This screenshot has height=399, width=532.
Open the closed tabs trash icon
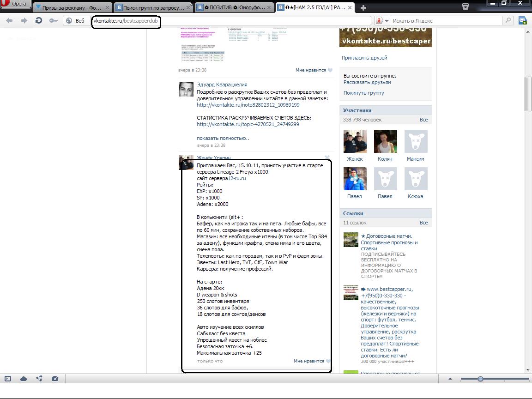coord(465,7)
